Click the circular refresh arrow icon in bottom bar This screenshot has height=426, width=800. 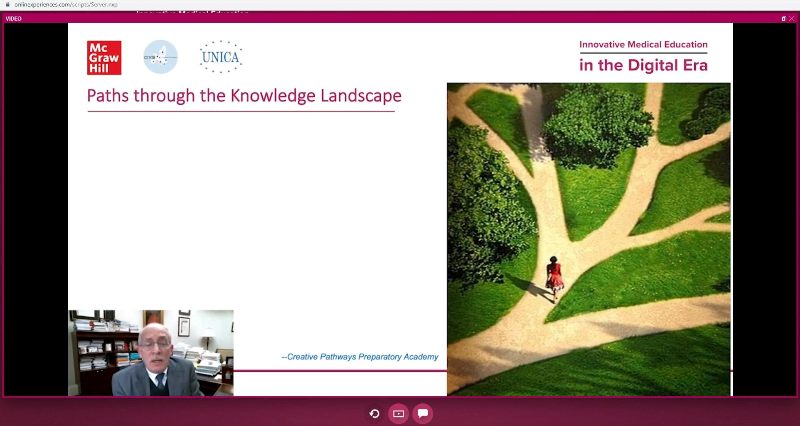[x=374, y=414]
